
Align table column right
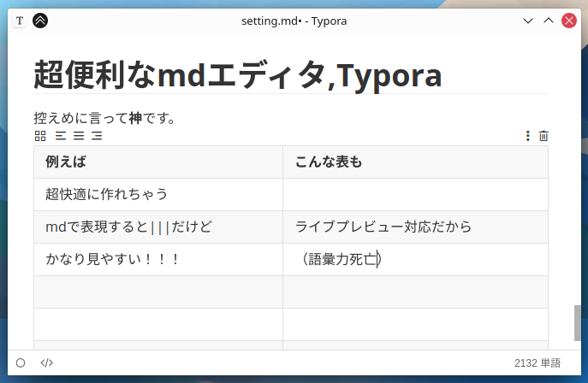97,135
